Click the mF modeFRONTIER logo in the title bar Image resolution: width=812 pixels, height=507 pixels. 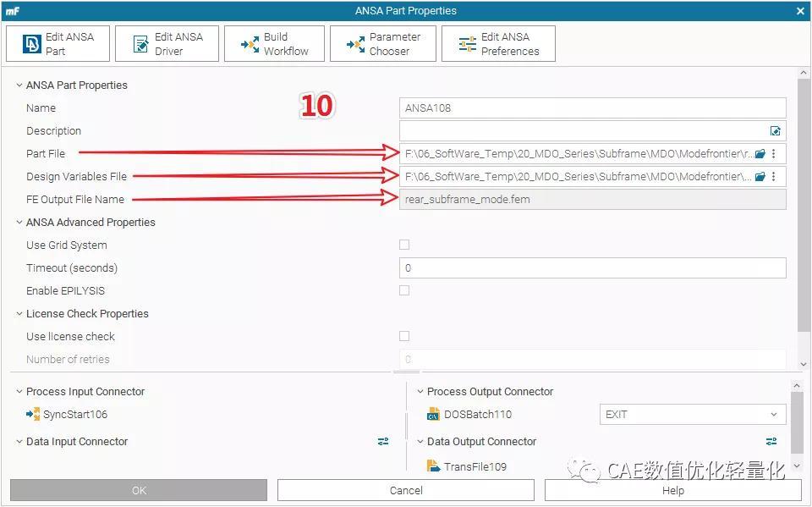pos(13,11)
